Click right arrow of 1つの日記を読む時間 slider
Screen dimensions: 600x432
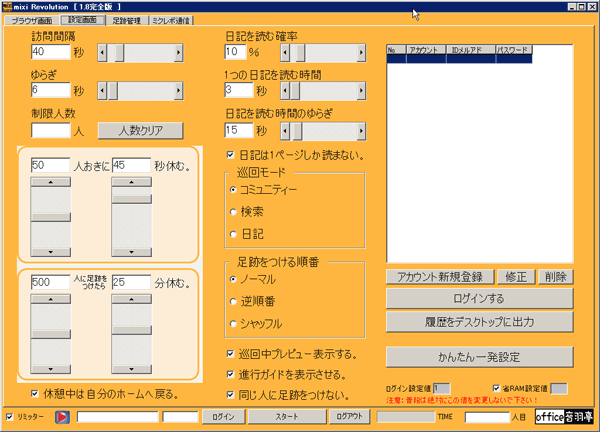[361, 91]
